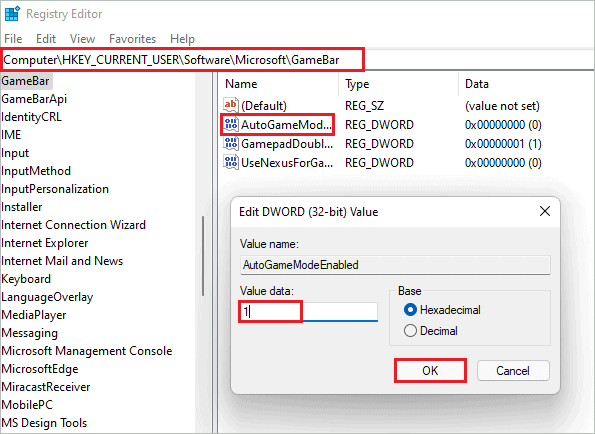Select the Decimal base radio button
The image size is (595, 434).
tap(410, 331)
